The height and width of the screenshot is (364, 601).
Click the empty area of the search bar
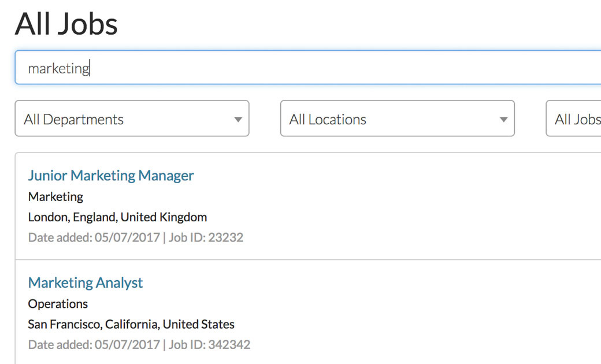click(347, 68)
